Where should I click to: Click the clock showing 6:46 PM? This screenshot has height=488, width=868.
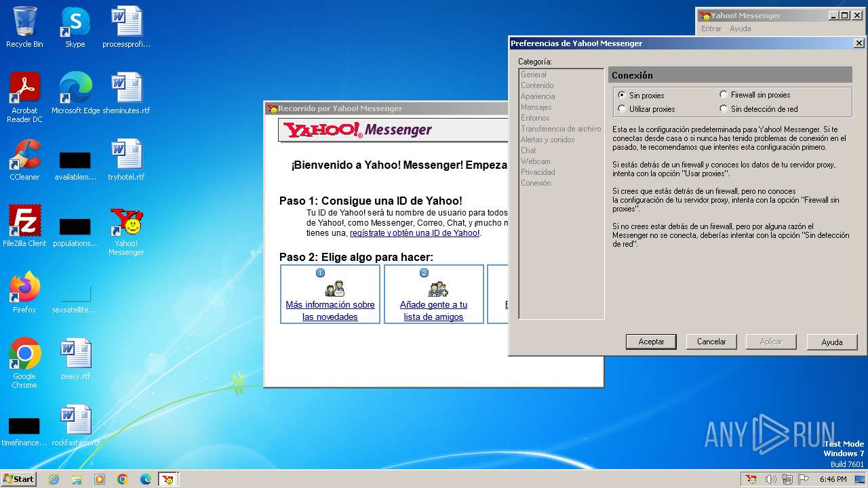click(833, 479)
